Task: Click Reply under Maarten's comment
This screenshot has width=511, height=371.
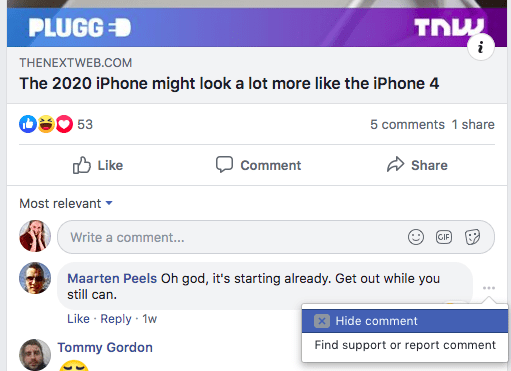Action: click(116, 319)
